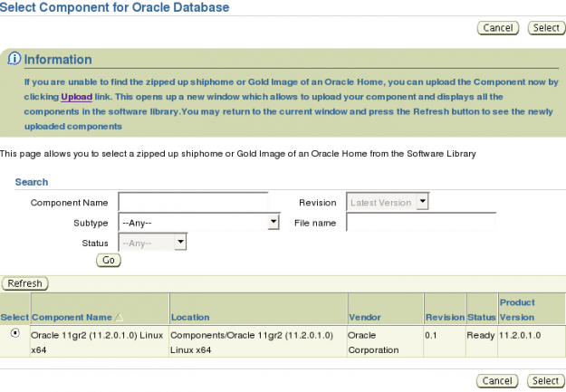566x392 pixels.
Task: Click the Refresh button
Action: (x=25, y=283)
